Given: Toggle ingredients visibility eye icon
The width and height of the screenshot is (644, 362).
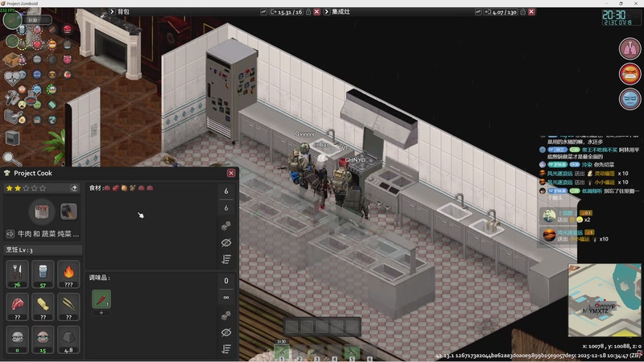Looking at the screenshot, I should coord(226,243).
